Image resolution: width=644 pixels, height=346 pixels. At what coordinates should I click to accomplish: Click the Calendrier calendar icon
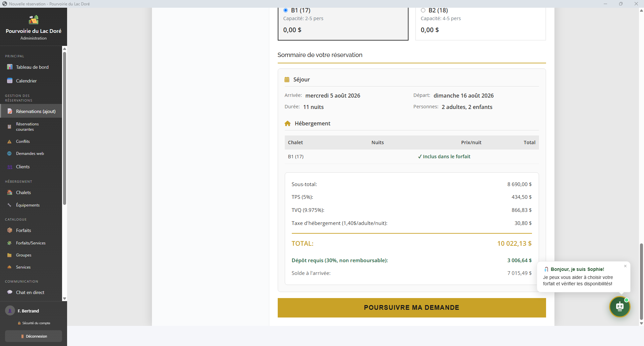tap(10, 81)
